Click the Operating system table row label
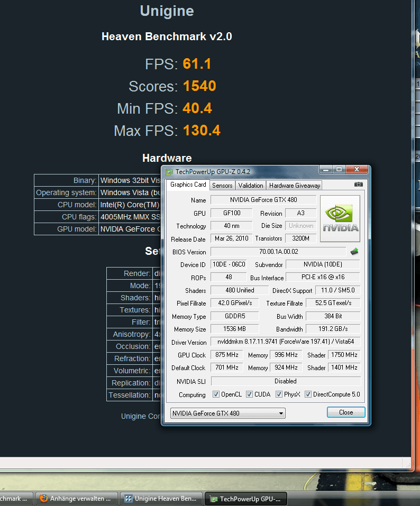The image size is (420, 506). click(x=66, y=192)
